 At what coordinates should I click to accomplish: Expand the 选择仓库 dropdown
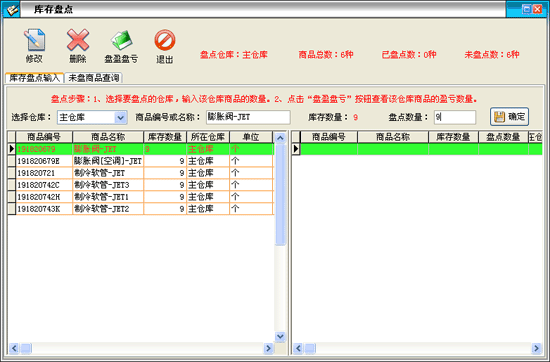(120, 117)
